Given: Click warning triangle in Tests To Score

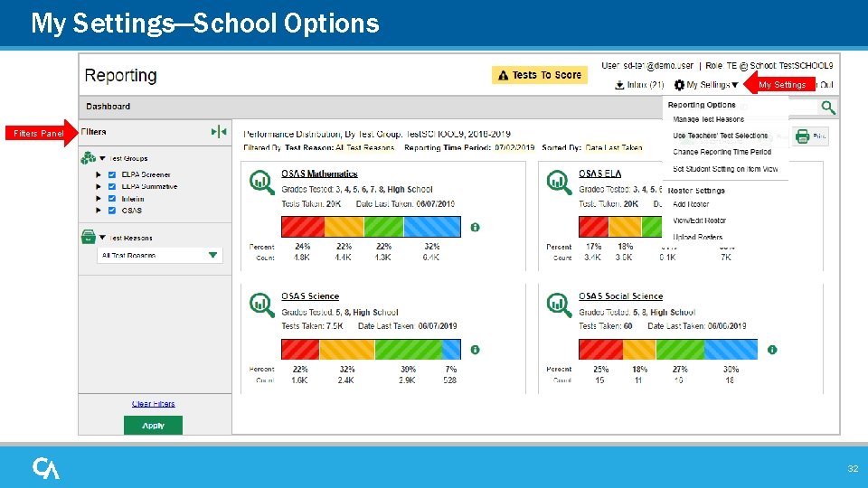Looking at the screenshot, I should pos(504,75).
